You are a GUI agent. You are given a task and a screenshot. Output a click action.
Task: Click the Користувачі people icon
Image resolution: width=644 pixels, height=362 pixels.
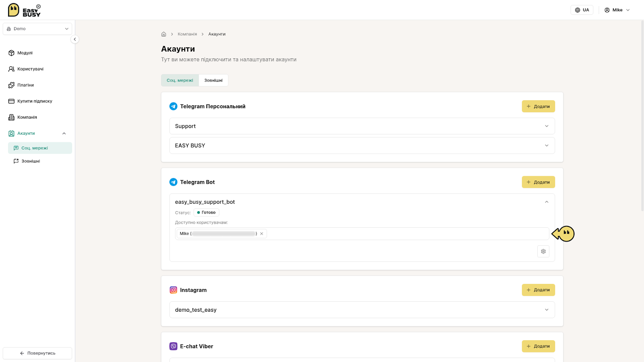(11, 69)
